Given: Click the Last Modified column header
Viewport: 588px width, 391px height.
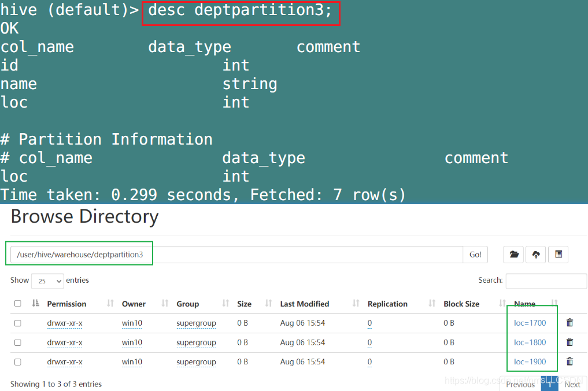Looking at the screenshot, I should pyautogui.click(x=305, y=304).
